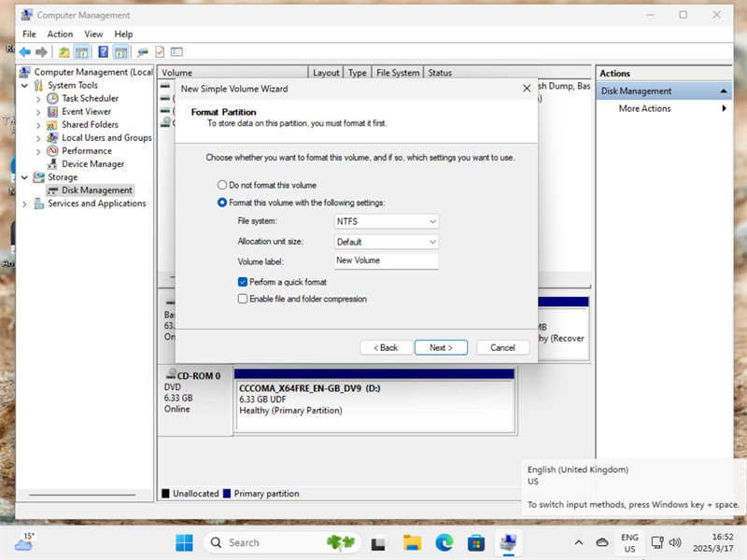Open Microsoft Store from the taskbar
747x560 pixels.
[476, 542]
